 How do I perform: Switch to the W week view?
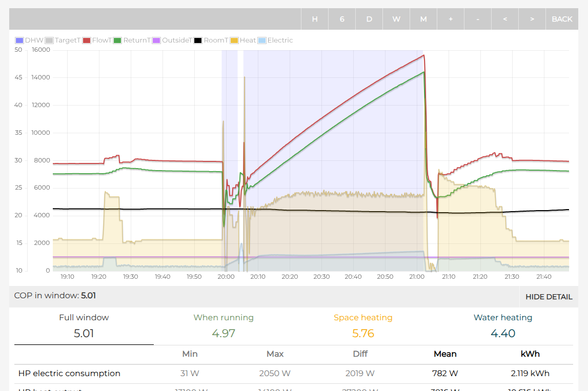pos(396,19)
